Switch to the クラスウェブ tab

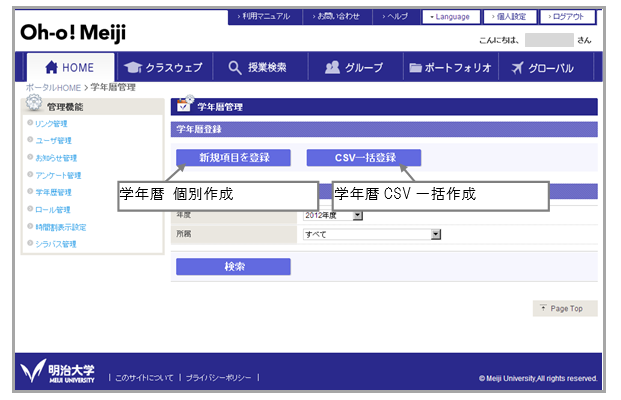(x=164, y=67)
